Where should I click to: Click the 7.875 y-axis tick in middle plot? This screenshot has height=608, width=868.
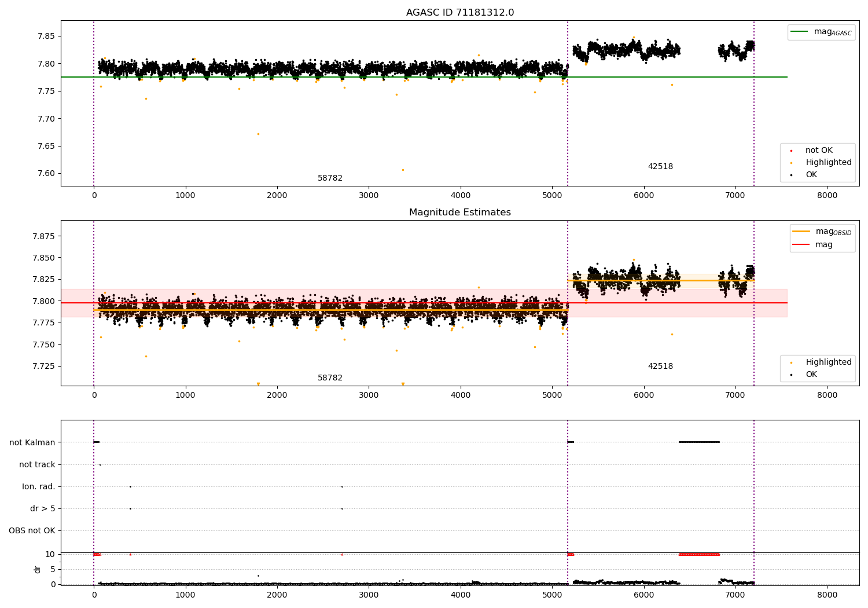(45, 236)
